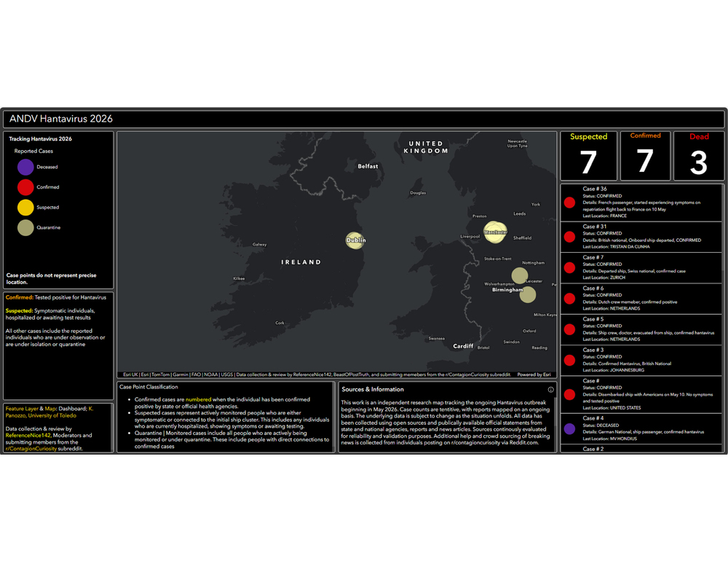728x561 pixels.
Task: Click the Map link beside Feature Layer
Action: click(50, 409)
